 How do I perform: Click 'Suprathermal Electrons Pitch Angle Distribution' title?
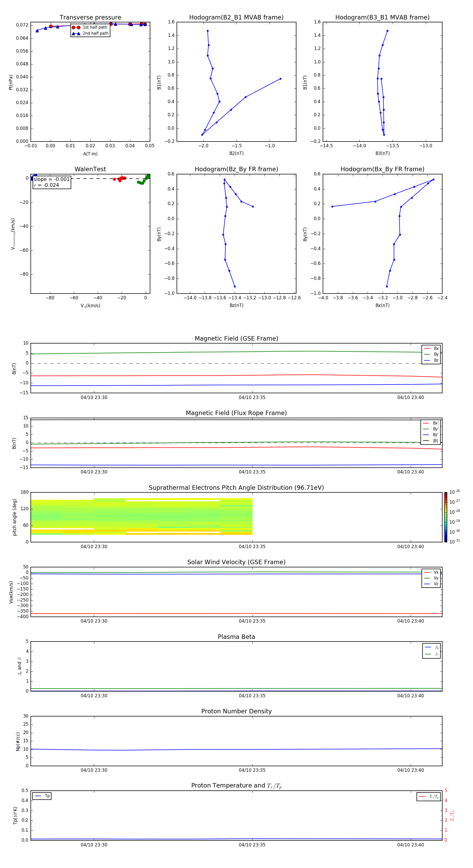(x=236, y=488)
